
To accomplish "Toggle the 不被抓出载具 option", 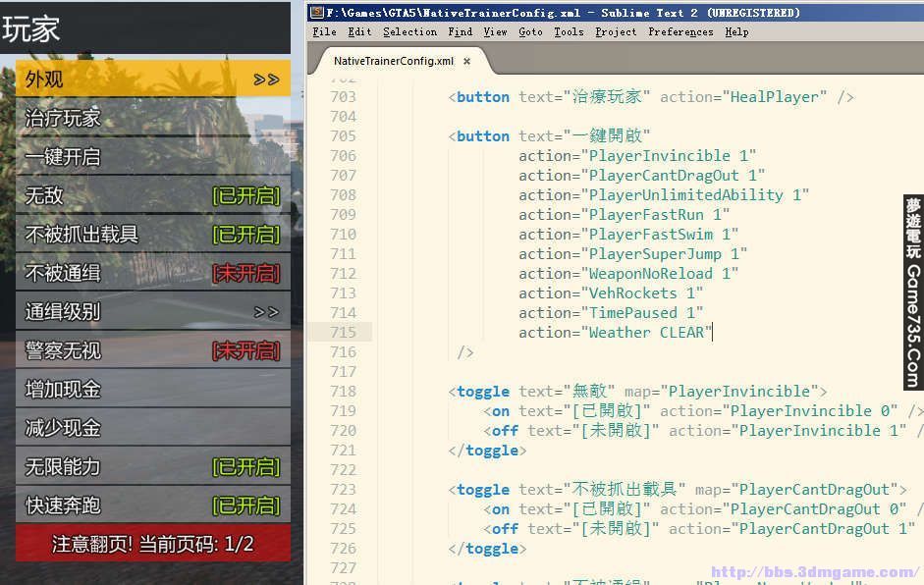I will coord(152,235).
